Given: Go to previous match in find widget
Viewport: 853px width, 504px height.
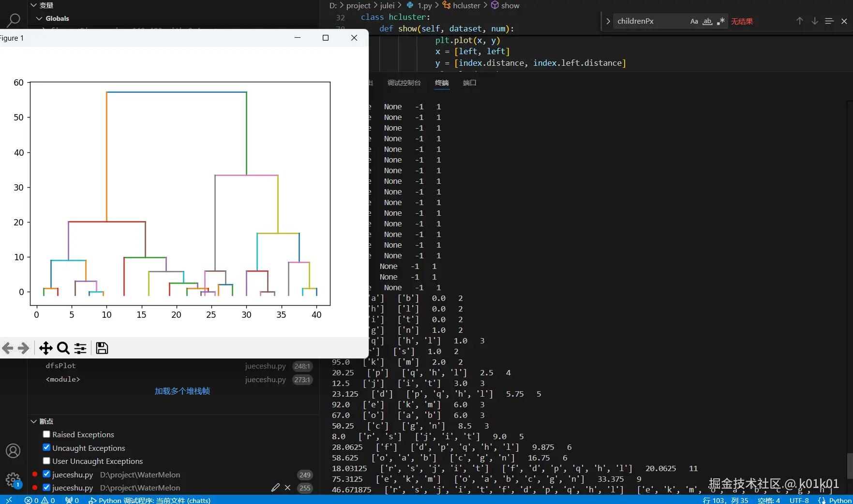Looking at the screenshot, I should pos(800,21).
